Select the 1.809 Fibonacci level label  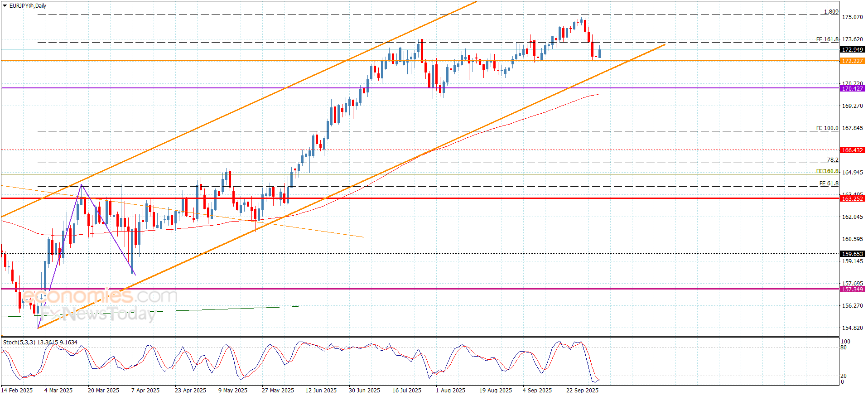[x=831, y=12]
